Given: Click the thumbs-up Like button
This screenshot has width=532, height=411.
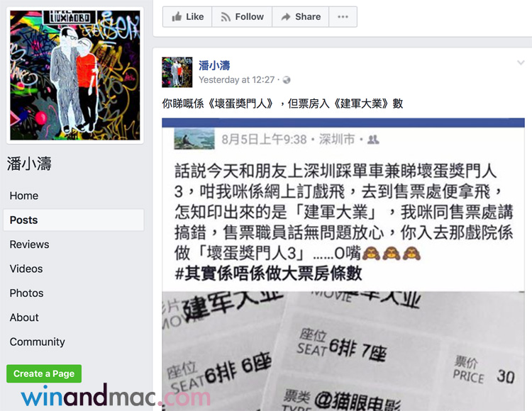Looking at the screenshot, I should [x=187, y=16].
